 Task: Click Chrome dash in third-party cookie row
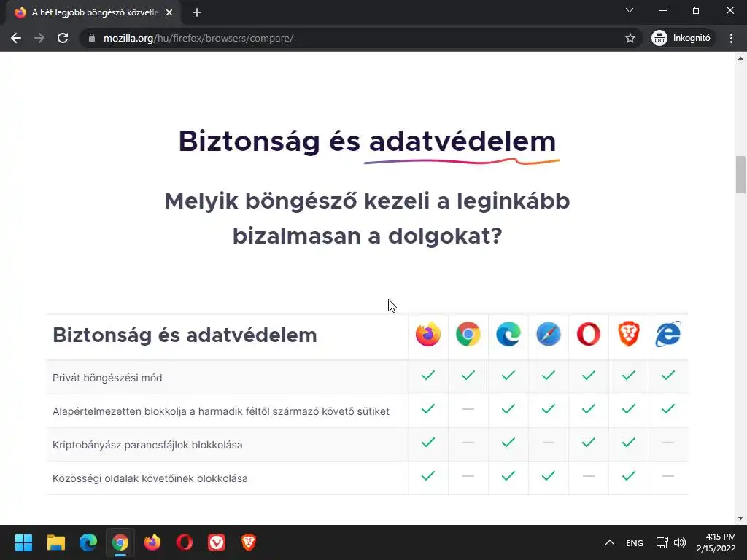click(468, 409)
